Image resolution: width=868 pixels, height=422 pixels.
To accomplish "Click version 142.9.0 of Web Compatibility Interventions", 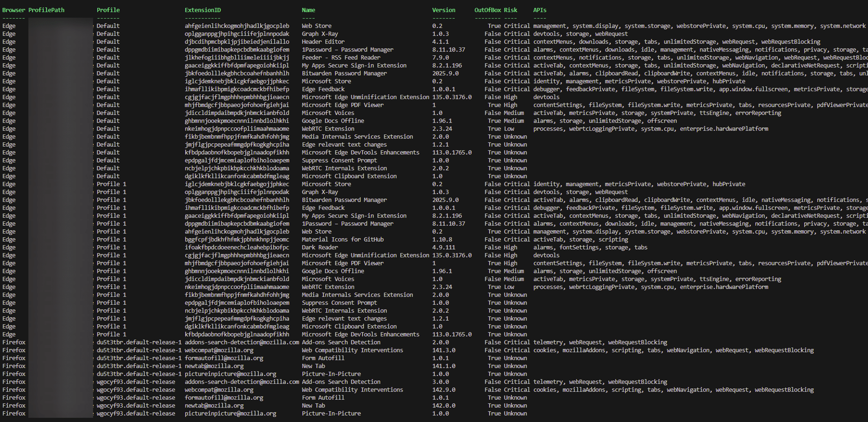I will tap(444, 390).
